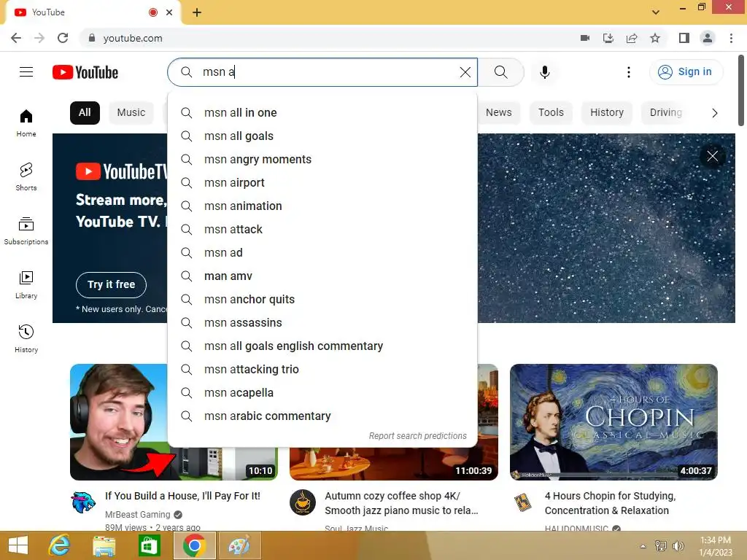Start voice search with the microphone icon

544,72
